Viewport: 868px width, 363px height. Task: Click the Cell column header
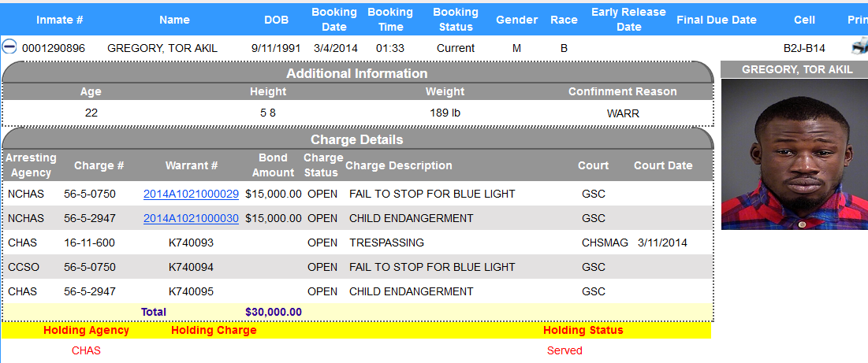(x=804, y=20)
